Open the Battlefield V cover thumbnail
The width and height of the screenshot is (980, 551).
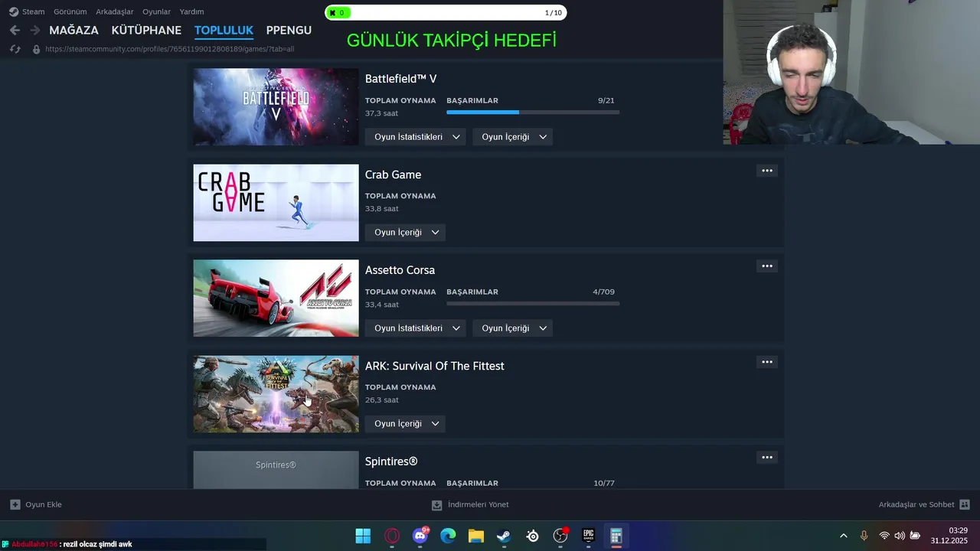click(276, 106)
